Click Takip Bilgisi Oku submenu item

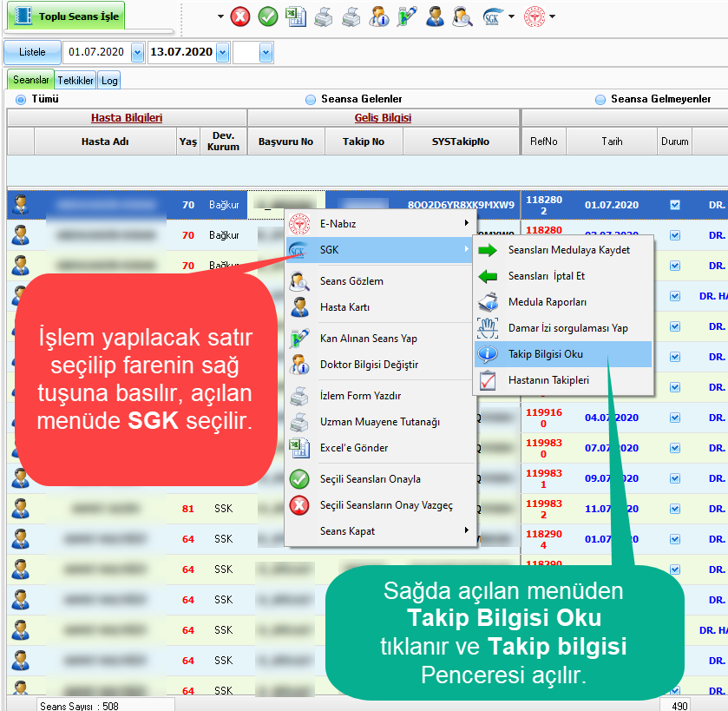(x=563, y=354)
